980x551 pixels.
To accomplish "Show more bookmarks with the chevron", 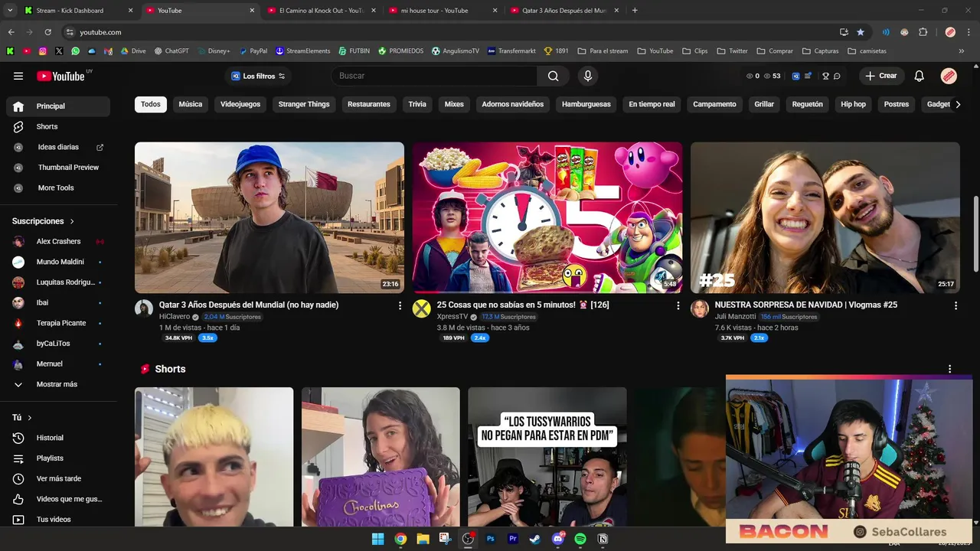I will [x=962, y=51].
